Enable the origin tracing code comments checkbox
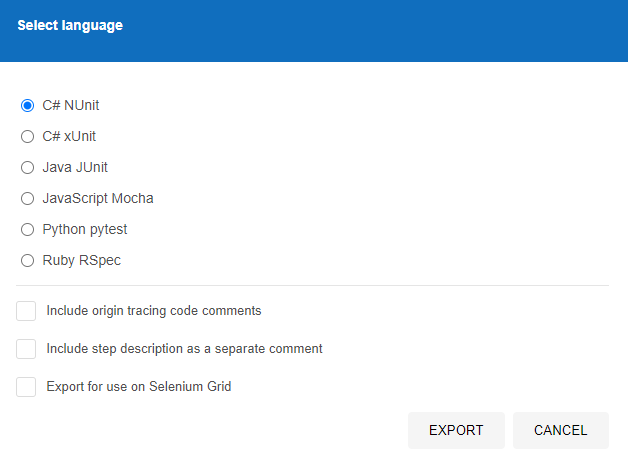628x471 pixels. click(26, 311)
